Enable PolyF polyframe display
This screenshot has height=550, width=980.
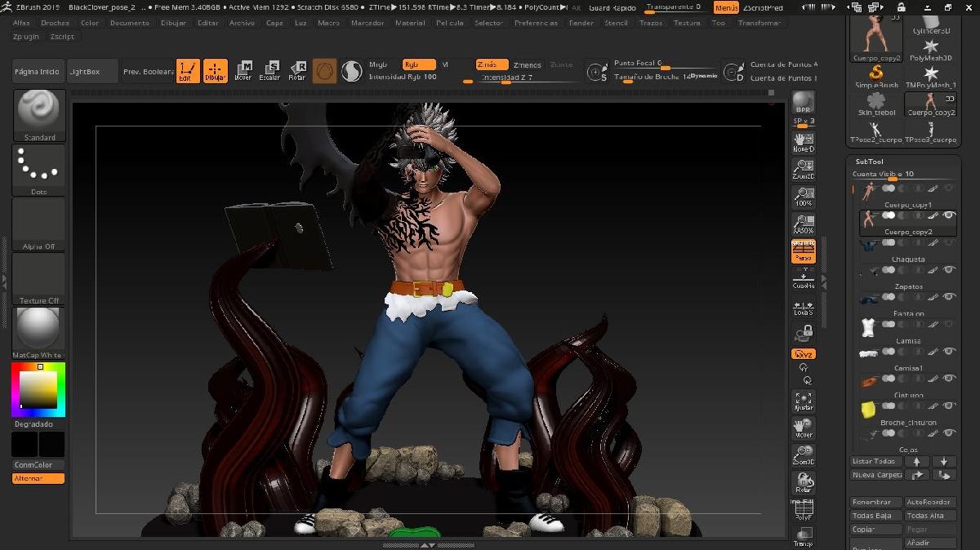coord(803,511)
